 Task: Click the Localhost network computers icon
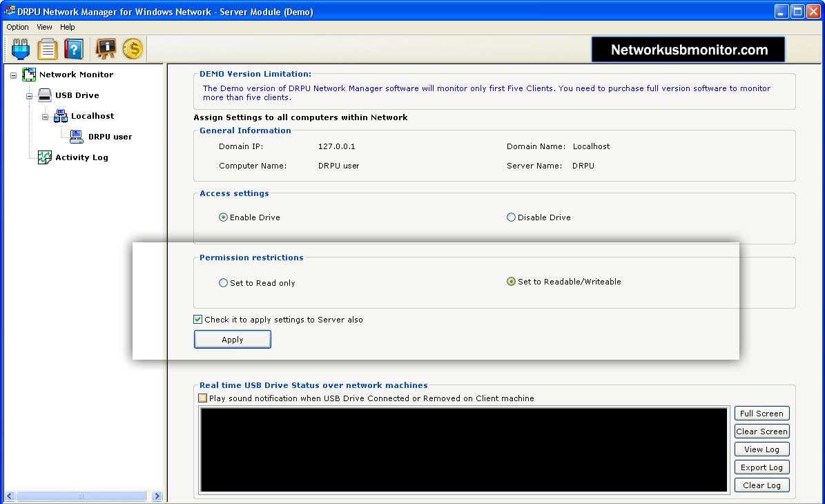[x=61, y=116]
